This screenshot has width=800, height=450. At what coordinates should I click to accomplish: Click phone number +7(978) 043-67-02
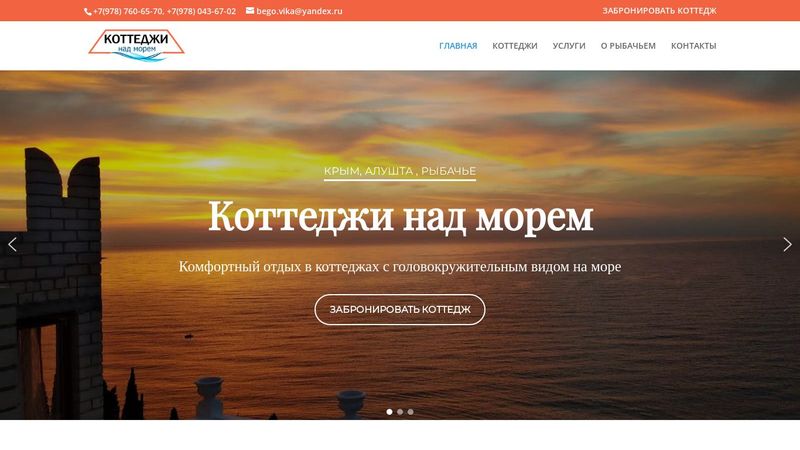point(202,11)
